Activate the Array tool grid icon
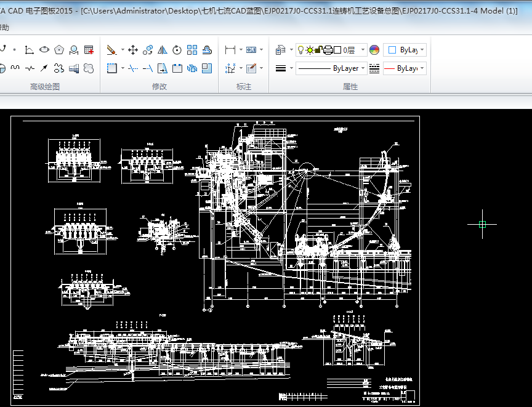The image size is (532, 407). click(x=192, y=50)
